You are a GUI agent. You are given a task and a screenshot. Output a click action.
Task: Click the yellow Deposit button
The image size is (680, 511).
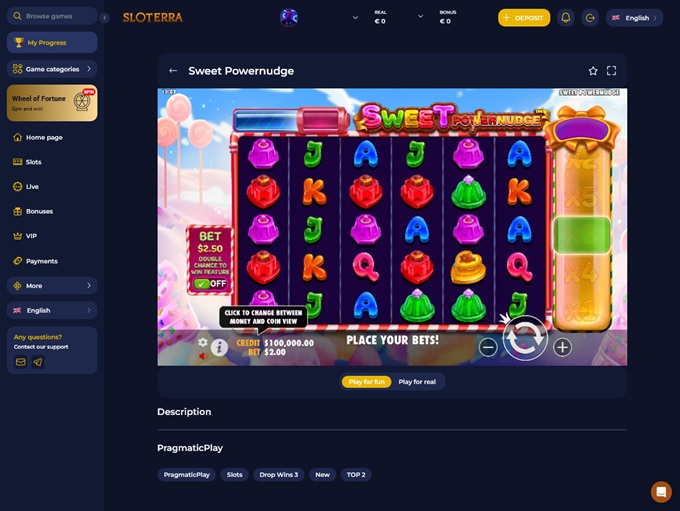pyautogui.click(x=524, y=18)
